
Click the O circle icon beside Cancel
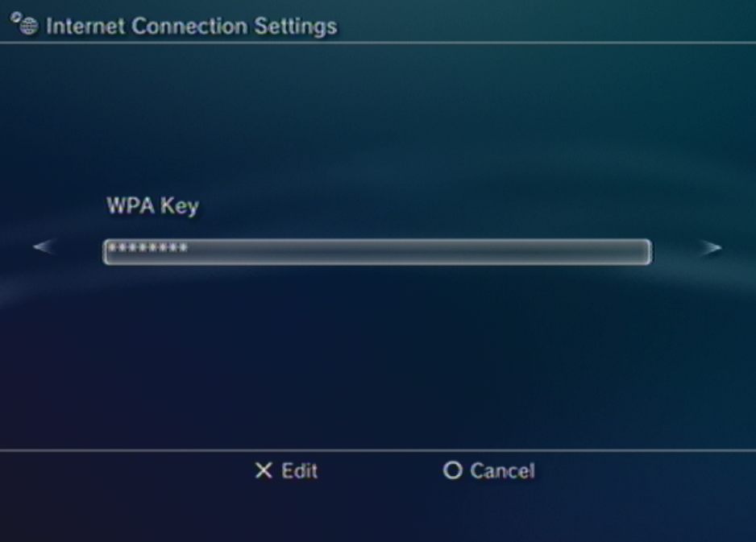point(452,470)
